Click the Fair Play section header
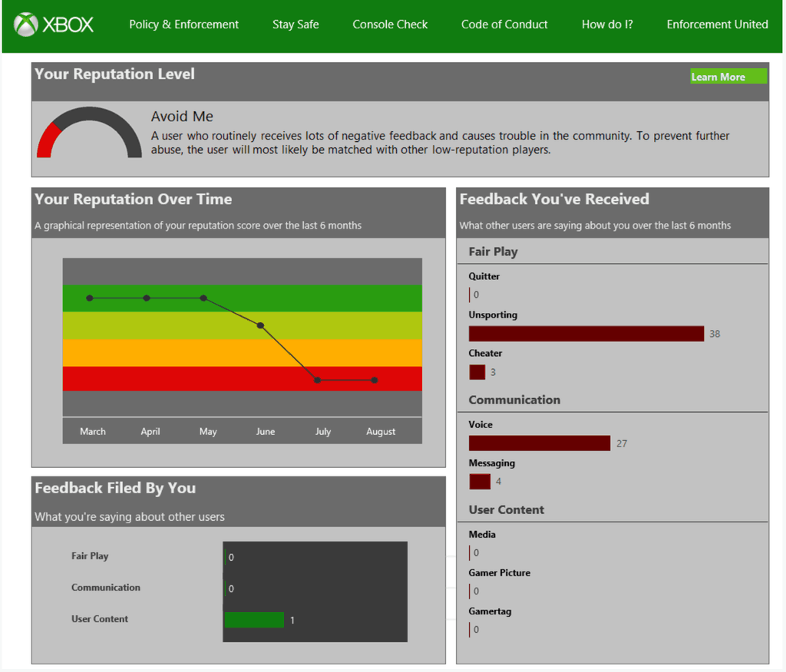This screenshot has height=672, width=786. pyautogui.click(x=492, y=251)
